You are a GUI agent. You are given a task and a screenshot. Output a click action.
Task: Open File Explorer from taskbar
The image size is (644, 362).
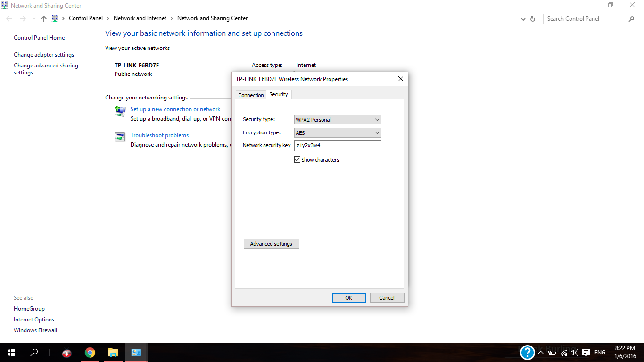tap(113, 353)
